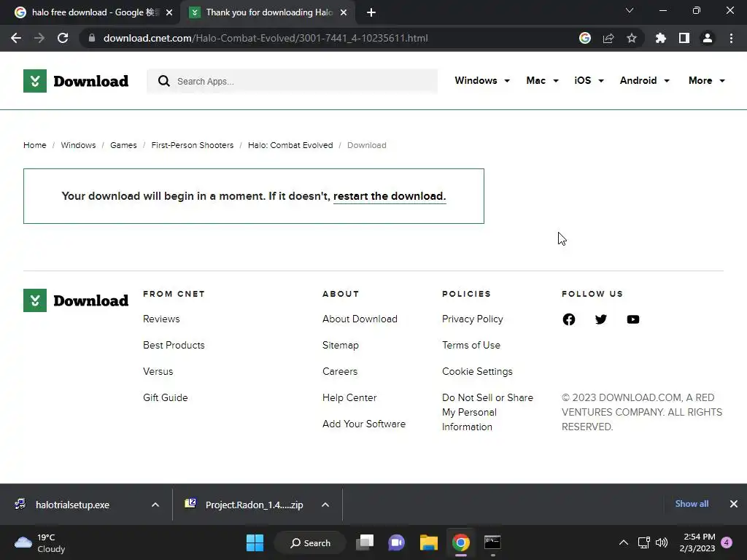
Task: Click the browser back arrow
Action: [16, 38]
